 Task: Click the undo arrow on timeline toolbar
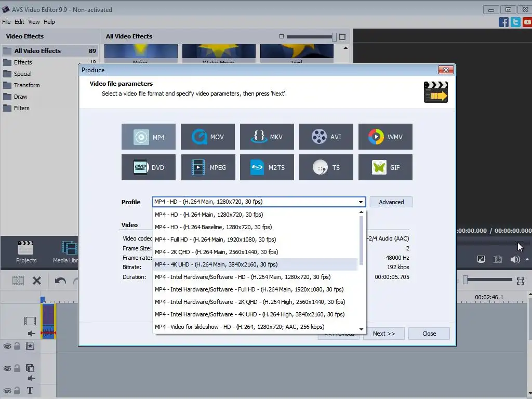[60, 281]
